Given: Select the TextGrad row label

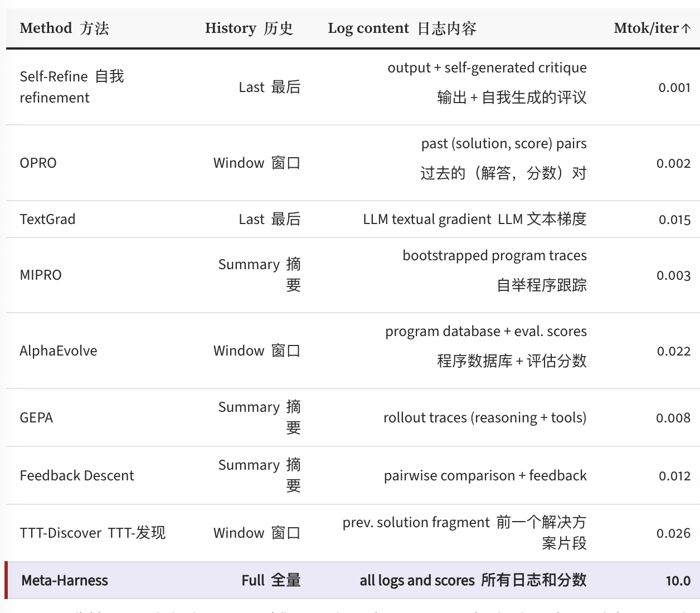Looking at the screenshot, I should [x=47, y=219].
